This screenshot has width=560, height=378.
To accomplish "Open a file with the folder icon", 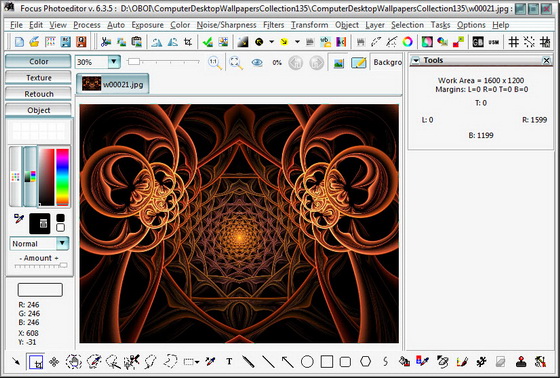I will [x=34, y=42].
